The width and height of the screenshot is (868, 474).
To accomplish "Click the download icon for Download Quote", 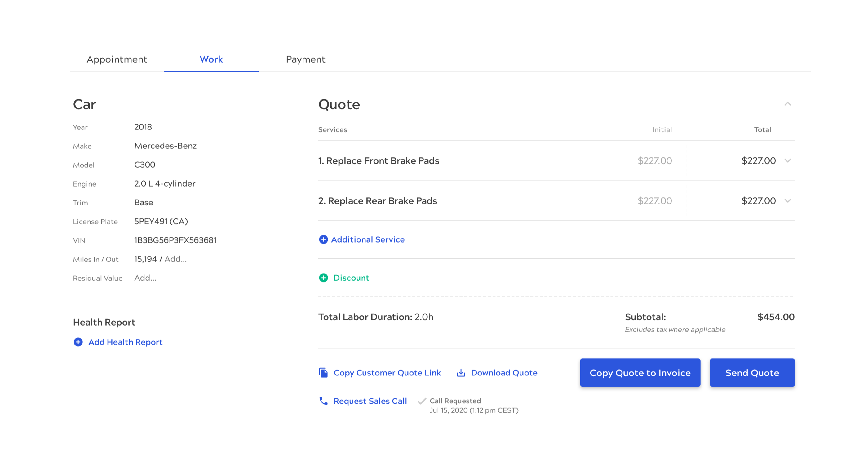I will click(x=461, y=373).
